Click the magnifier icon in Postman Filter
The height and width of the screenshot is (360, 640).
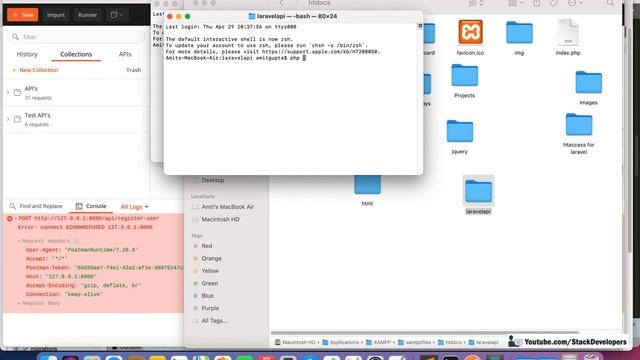pyautogui.click(x=15, y=37)
